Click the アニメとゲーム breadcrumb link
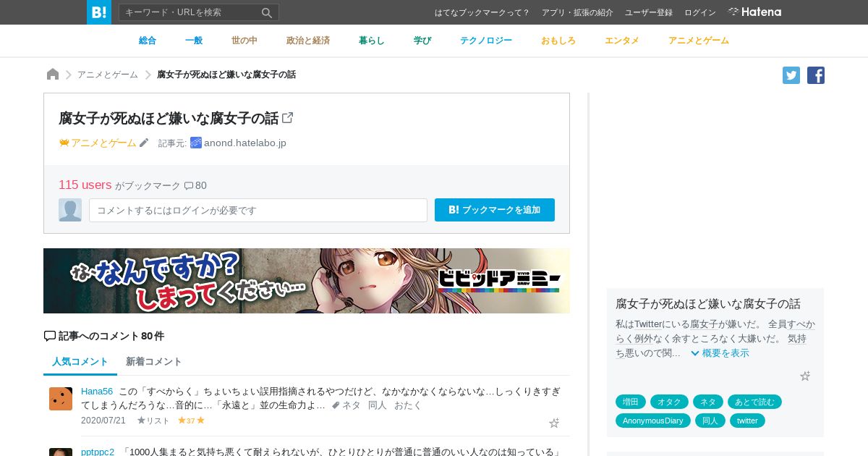This screenshot has height=456, width=868. coord(108,75)
